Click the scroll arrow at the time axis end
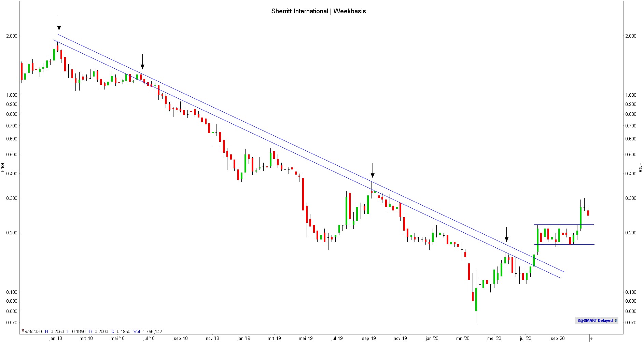This screenshot has width=644, height=343. [x=591, y=339]
